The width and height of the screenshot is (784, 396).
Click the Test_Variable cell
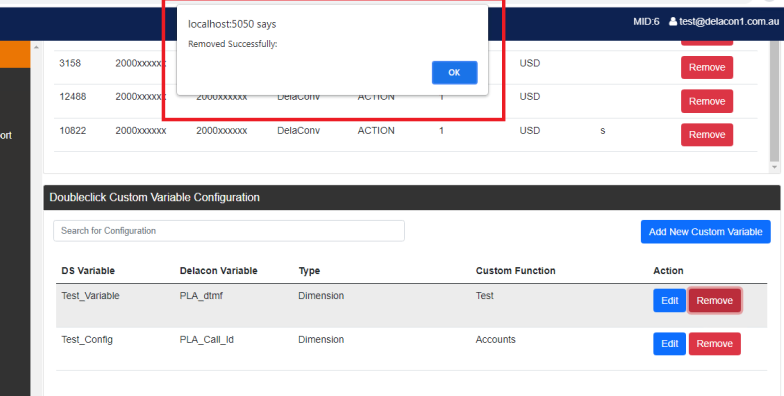click(x=90, y=296)
